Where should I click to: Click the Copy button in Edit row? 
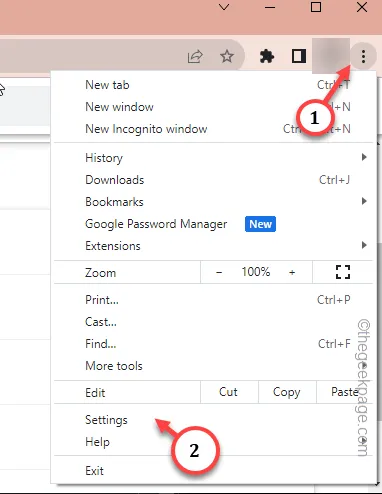click(287, 392)
